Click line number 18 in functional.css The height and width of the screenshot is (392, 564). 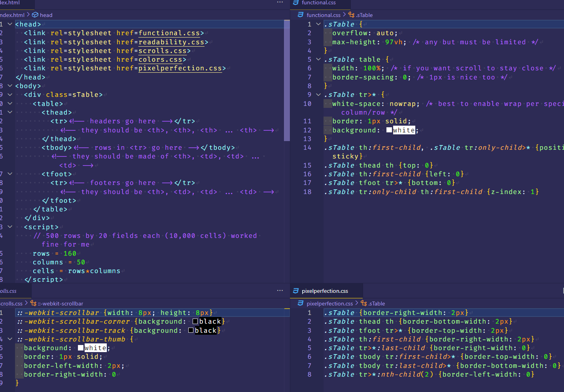(x=307, y=192)
